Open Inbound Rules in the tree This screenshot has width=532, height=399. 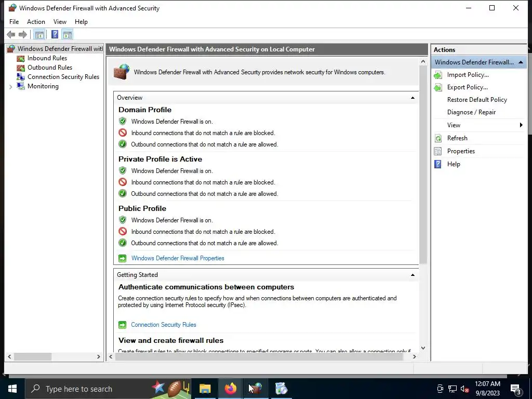point(47,58)
